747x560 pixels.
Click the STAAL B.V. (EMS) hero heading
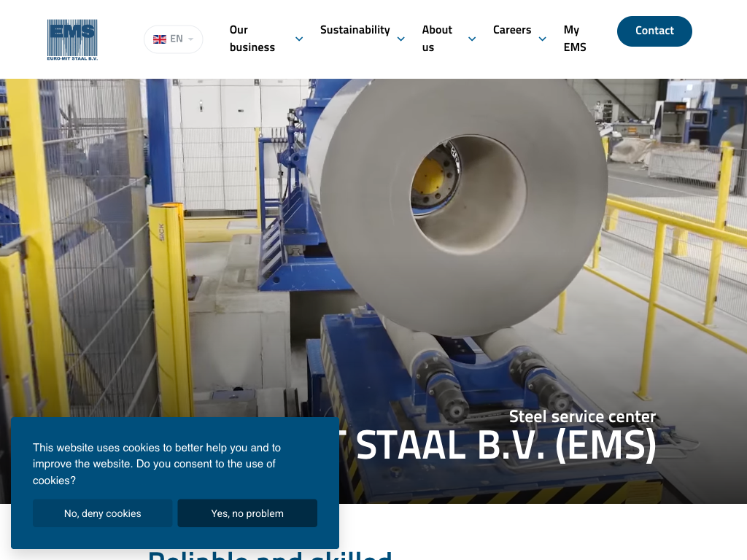tap(506, 446)
